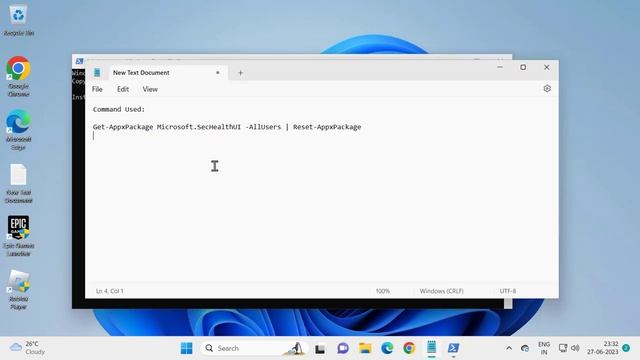Open the File menu
Viewport: 640px width, 360px height.
click(x=97, y=89)
